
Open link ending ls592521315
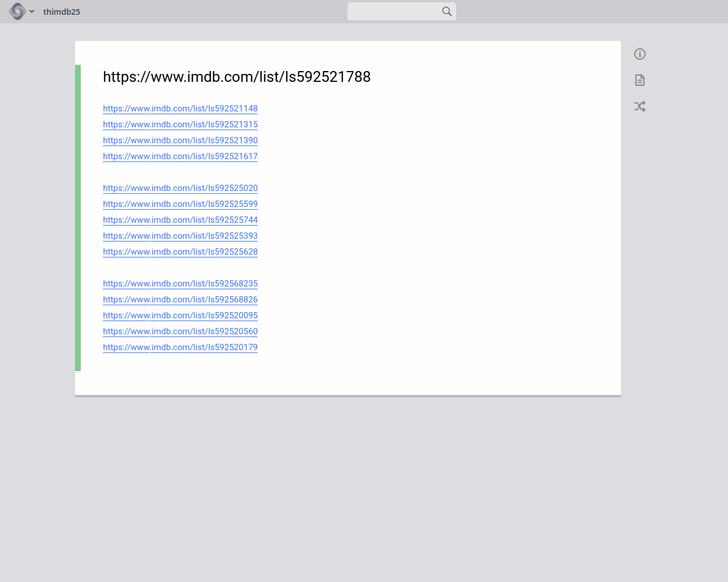[x=180, y=124]
